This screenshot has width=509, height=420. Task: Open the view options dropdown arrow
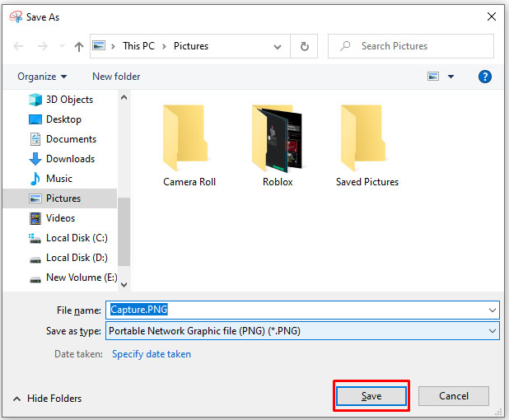pyautogui.click(x=451, y=77)
